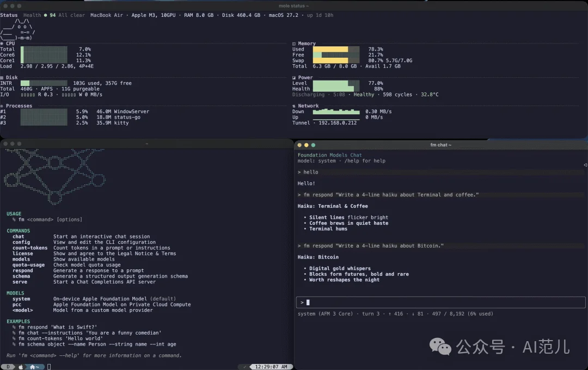Minimize the fm chat window with yellow button
The height and width of the screenshot is (370, 588).
coord(307,145)
